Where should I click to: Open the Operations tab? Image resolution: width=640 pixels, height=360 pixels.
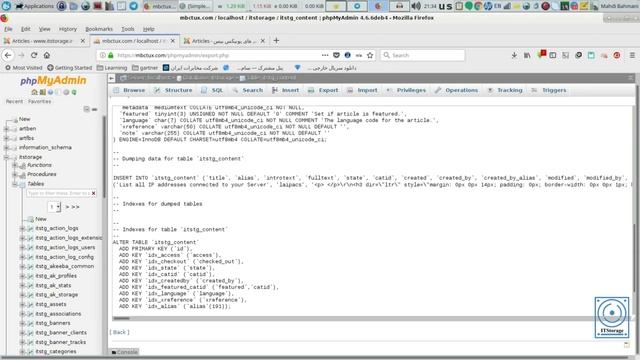(x=456, y=90)
